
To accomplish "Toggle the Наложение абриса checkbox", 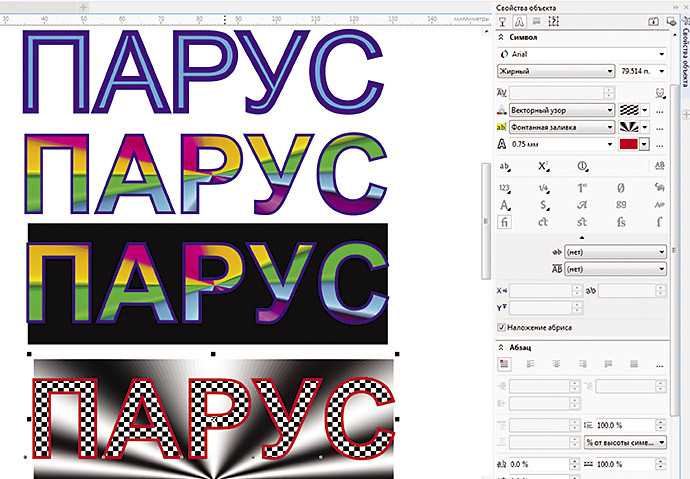I will point(501,327).
